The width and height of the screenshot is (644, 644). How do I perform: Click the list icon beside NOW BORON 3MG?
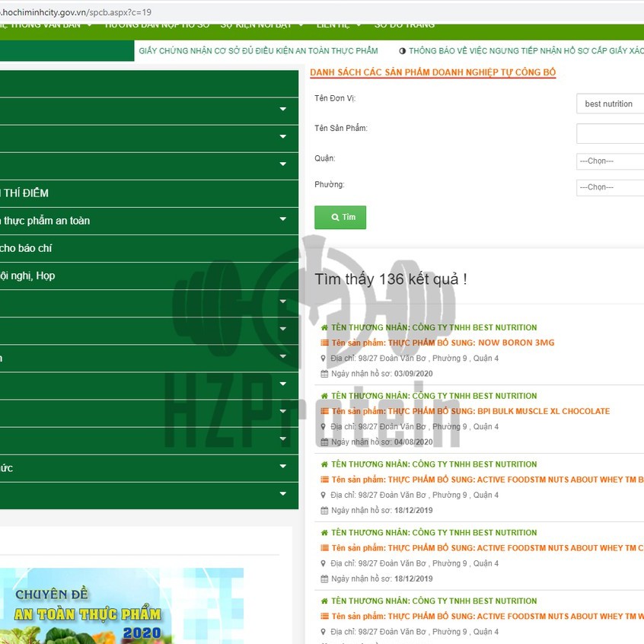325,343
